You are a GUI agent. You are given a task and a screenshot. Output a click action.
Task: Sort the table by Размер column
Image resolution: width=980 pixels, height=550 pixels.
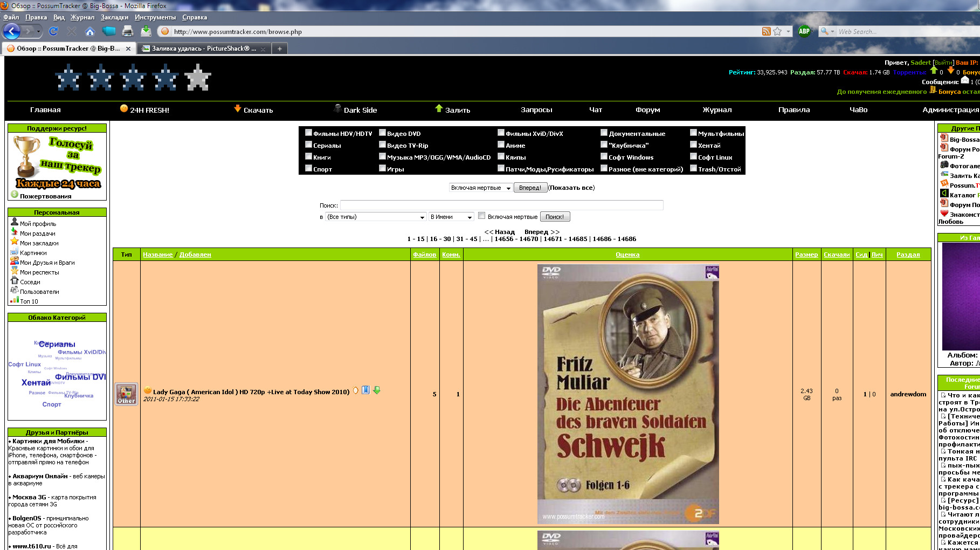(806, 255)
